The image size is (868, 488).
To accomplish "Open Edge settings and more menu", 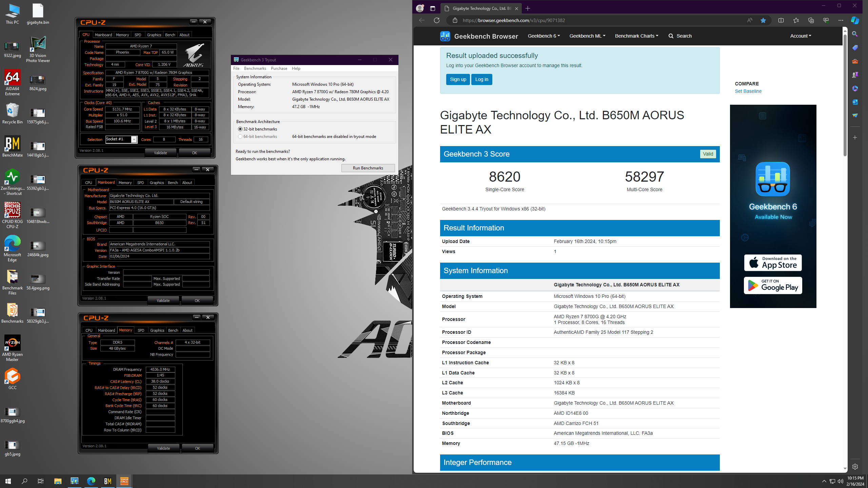I will 841,20.
